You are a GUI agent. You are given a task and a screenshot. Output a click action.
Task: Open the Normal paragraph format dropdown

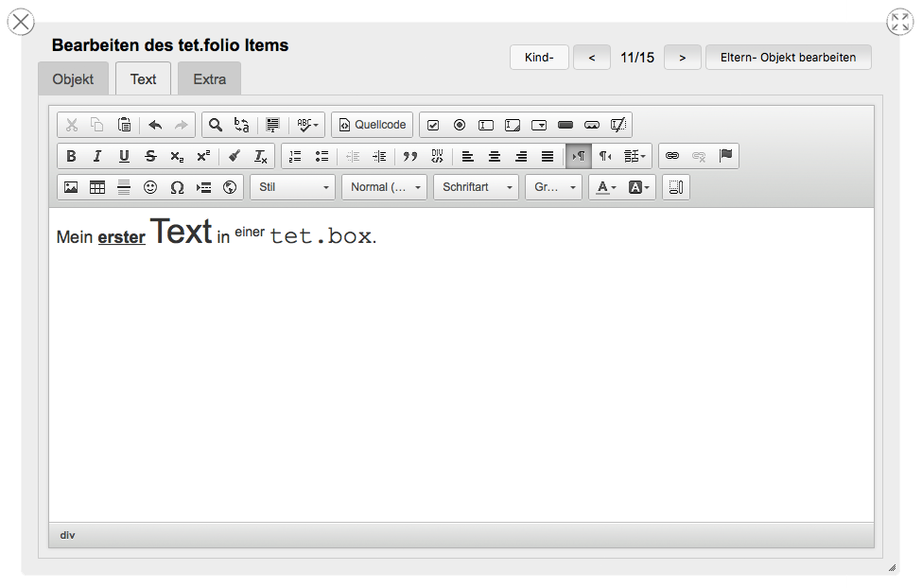(385, 187)
